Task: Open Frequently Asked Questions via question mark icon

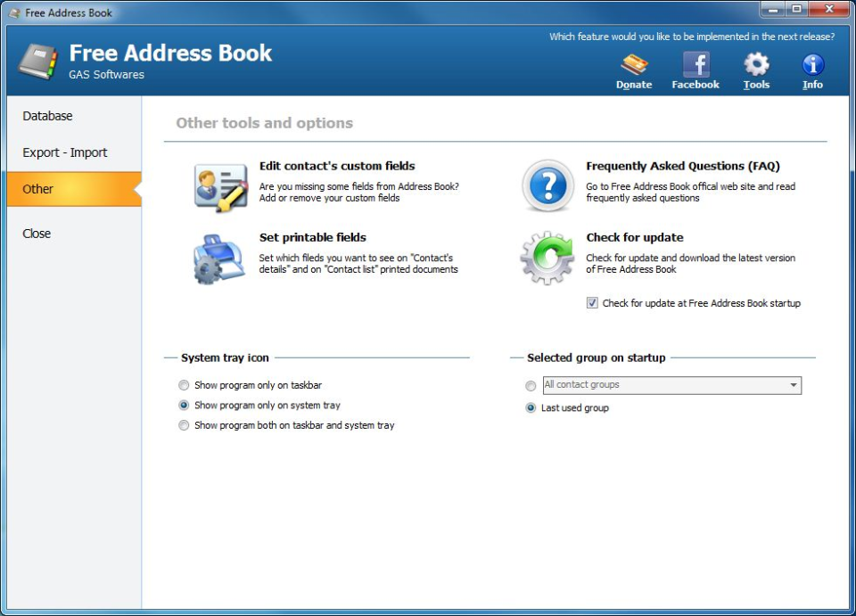Action: point(546,185)
